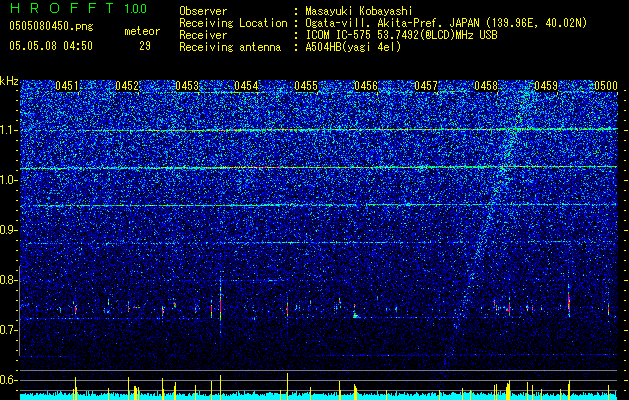629x400 pixels.
Task: Click the 0458 time marker
Action: (485, 86)
